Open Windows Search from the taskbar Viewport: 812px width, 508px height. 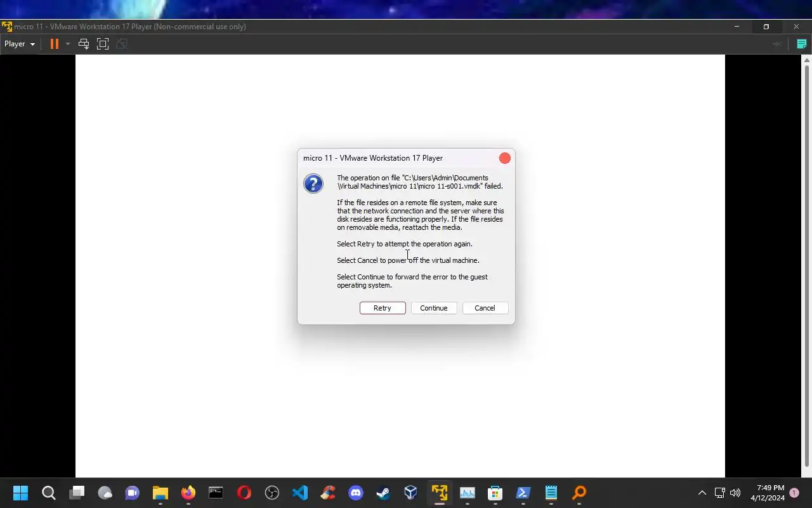49,493
